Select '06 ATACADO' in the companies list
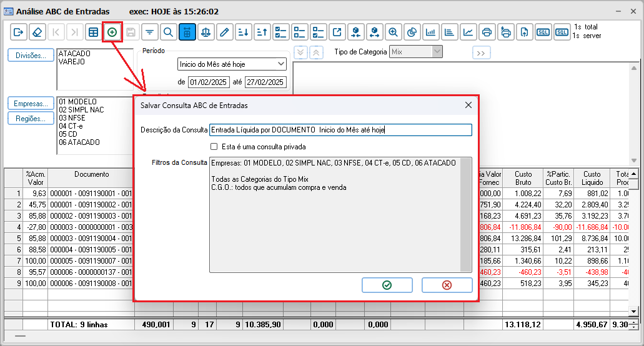 click(x=79, y=142)
